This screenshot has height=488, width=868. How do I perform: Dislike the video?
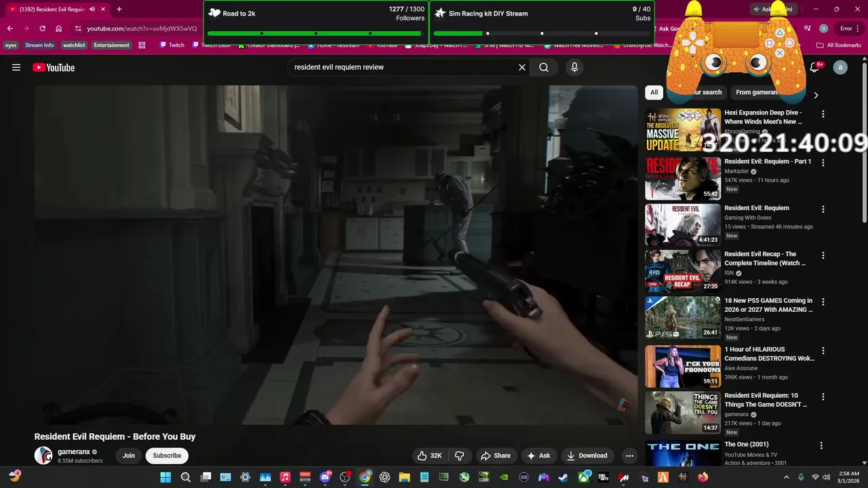click(x=459, y=455)
